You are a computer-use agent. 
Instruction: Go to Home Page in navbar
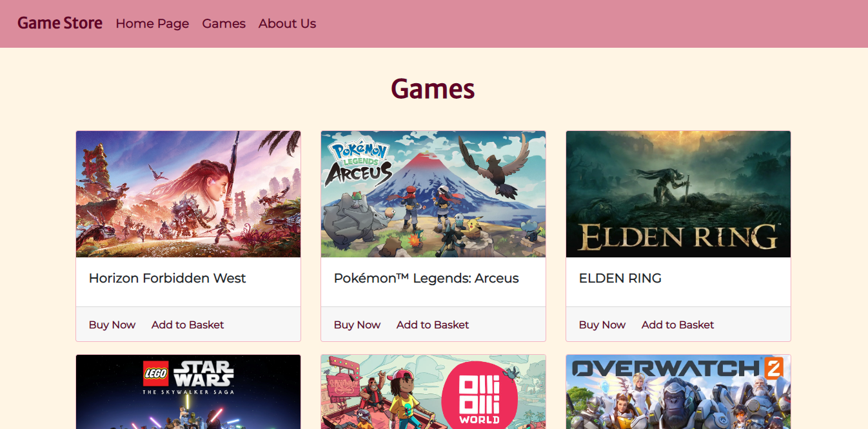(x=152, y=23)
